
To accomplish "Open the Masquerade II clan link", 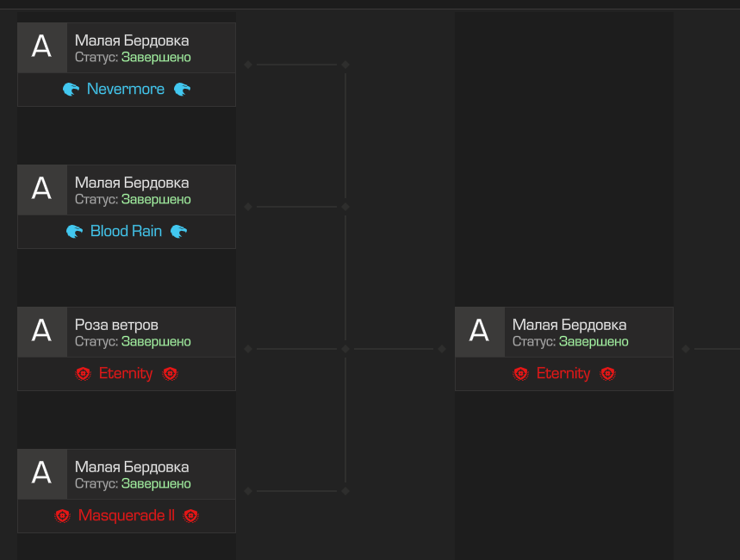I will click(x=126, y=515).
